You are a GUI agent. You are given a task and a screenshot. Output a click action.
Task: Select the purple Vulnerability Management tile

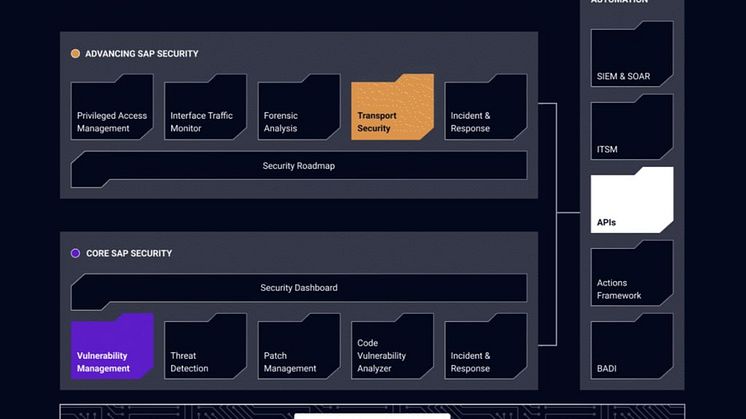coord(112,347)
